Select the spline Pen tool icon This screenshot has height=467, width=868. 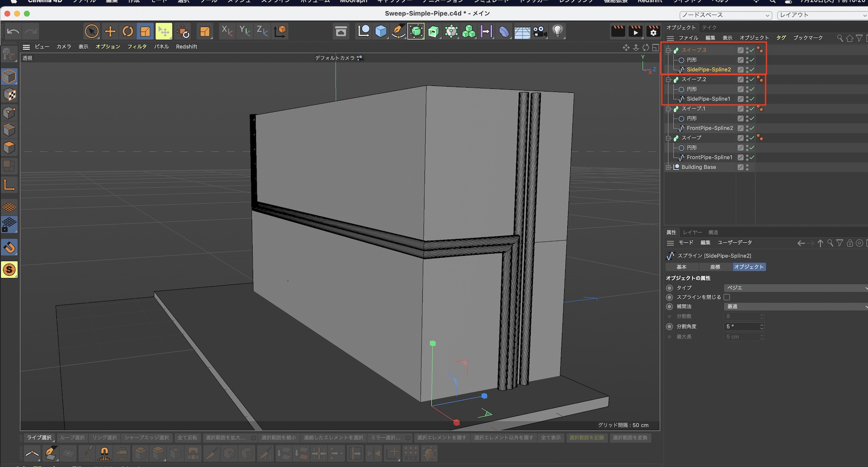(398, 31)
